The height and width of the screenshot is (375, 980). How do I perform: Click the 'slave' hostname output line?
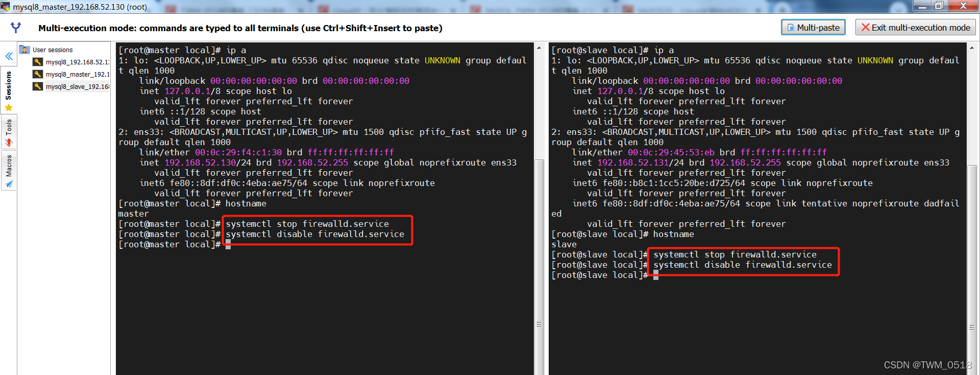pos(564,244)
